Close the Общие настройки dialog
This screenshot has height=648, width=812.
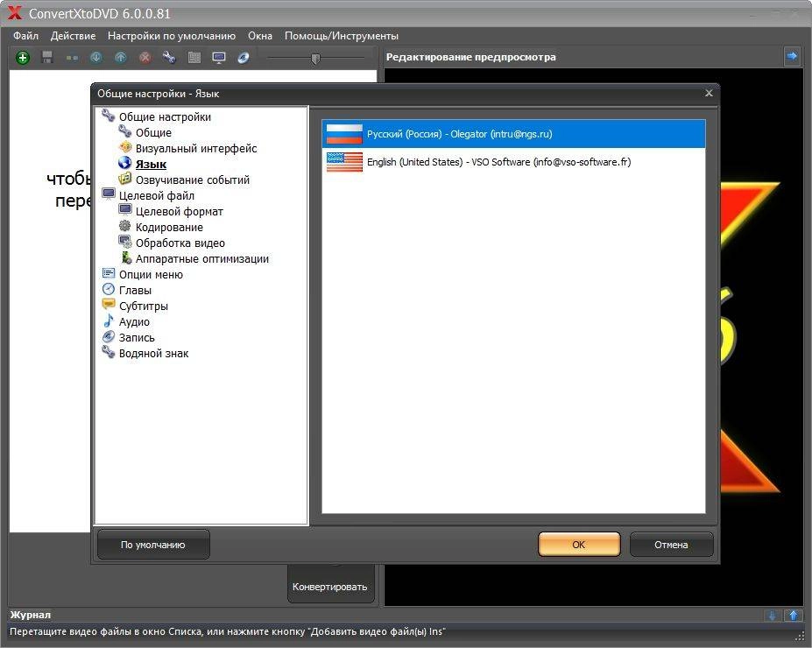[x=709, y=93]
